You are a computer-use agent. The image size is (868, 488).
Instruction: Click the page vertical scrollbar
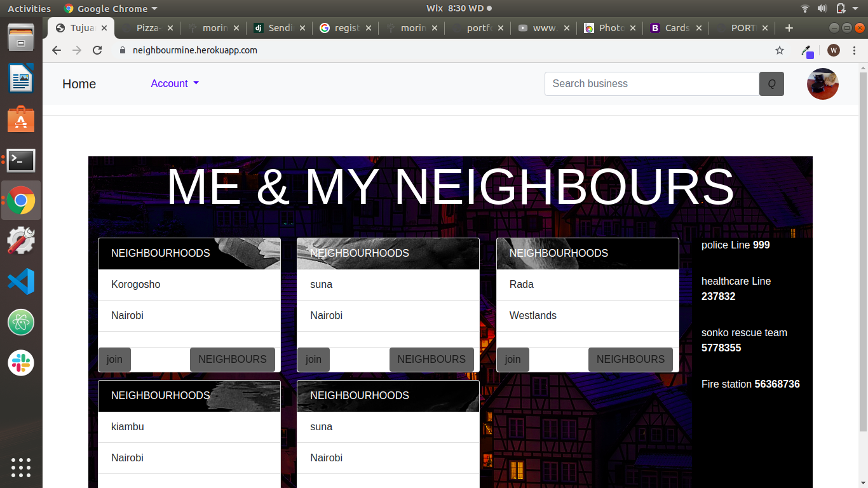click(862, 254)
